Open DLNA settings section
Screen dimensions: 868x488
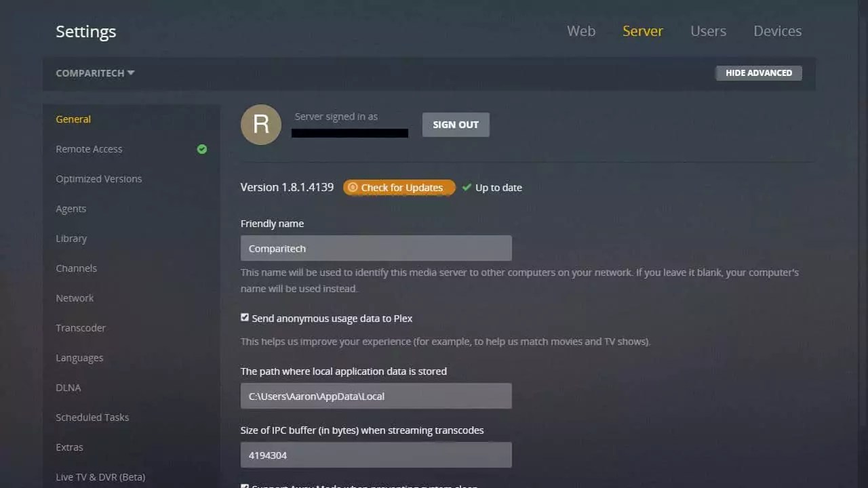68,388
